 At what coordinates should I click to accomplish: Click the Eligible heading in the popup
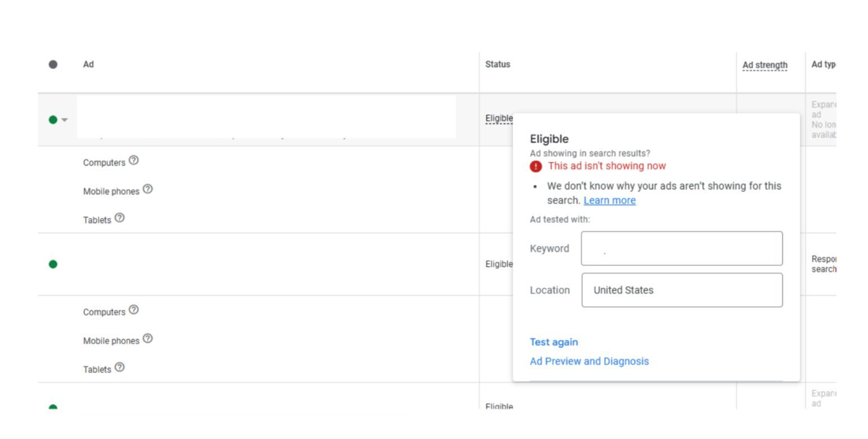(550, 139)
